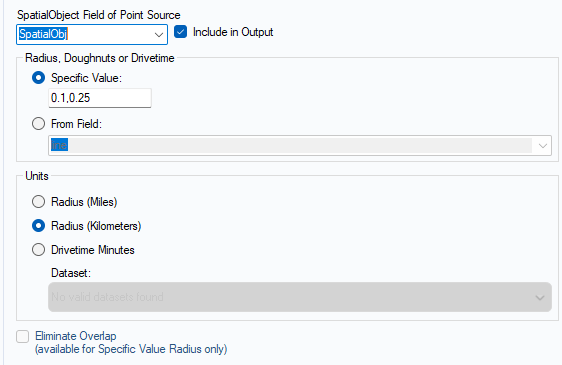Viewport: 562px width, 365px height.
Task: Expand the Dataset dropdown chevron
Action: (x=540, y=298)
